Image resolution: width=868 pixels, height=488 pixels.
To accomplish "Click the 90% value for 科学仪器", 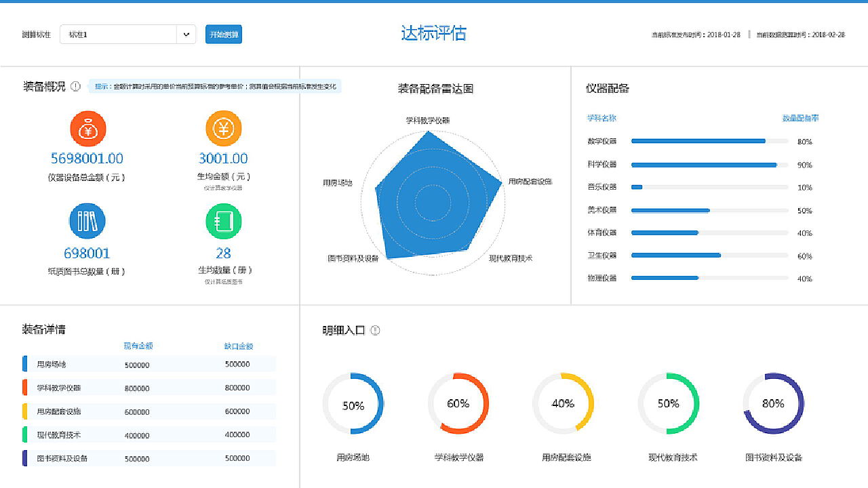I will point(804,165).
